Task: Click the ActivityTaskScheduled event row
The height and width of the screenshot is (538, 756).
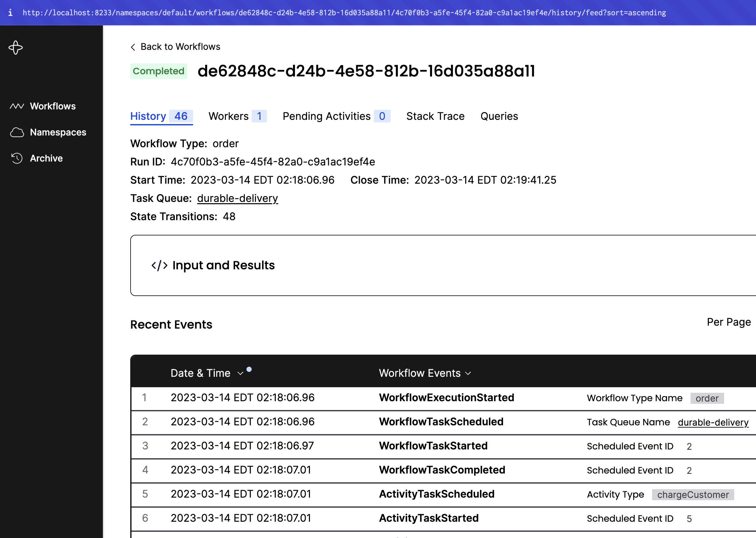Action: pyautogui.click(x=443, y=495)
